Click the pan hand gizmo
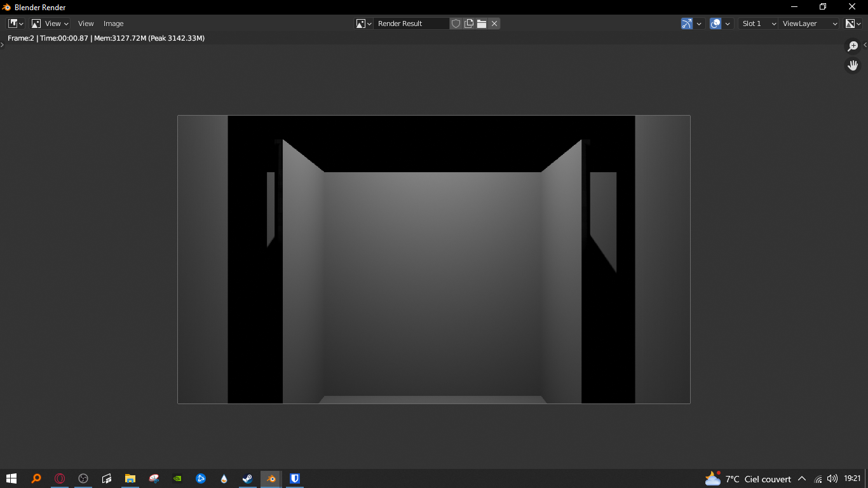 853,65
